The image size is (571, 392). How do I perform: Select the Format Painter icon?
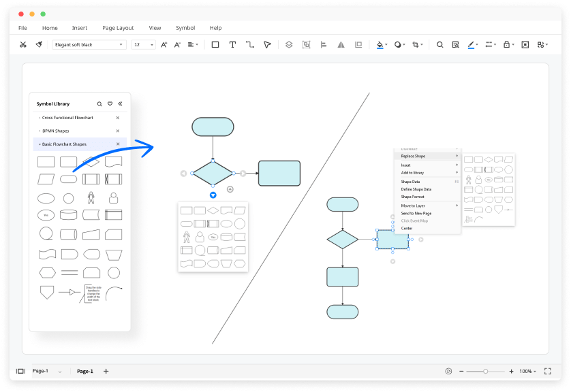39,44
